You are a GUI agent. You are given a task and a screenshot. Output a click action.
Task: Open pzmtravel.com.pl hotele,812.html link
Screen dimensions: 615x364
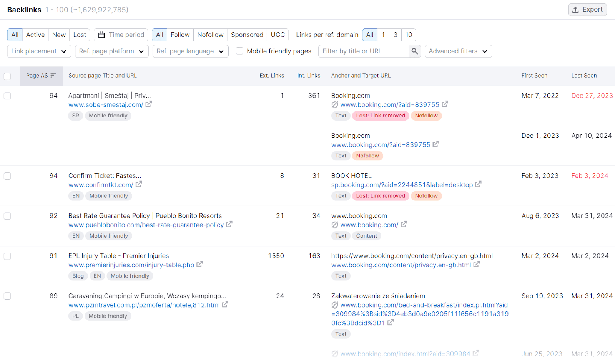pyautogui.click(x=144, y=305)
